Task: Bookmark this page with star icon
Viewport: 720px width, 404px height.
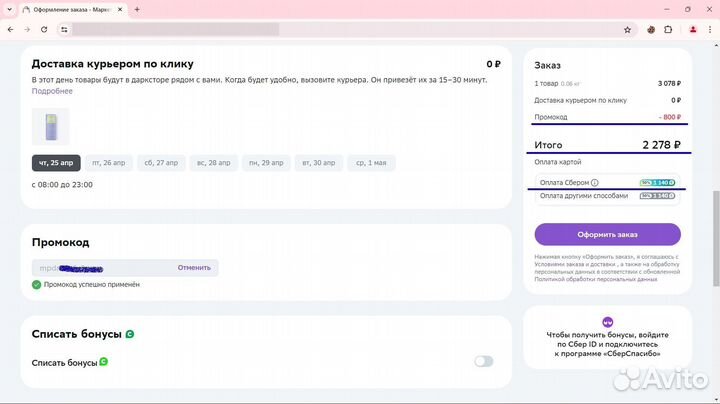Action: point(627,30)
